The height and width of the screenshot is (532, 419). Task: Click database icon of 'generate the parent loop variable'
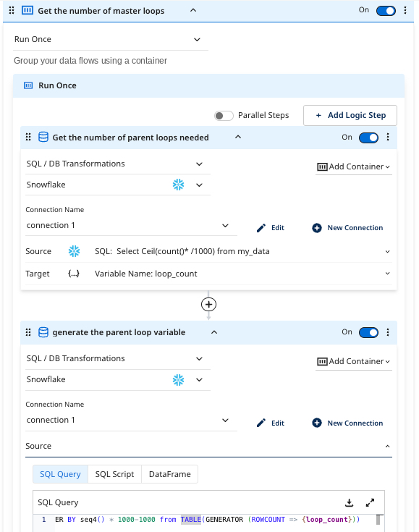point(43,332)
